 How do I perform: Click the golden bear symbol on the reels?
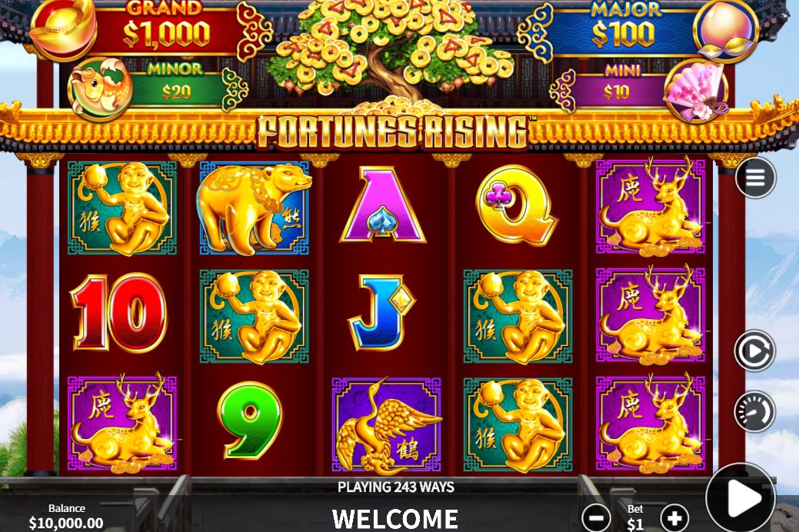point(255,208)
